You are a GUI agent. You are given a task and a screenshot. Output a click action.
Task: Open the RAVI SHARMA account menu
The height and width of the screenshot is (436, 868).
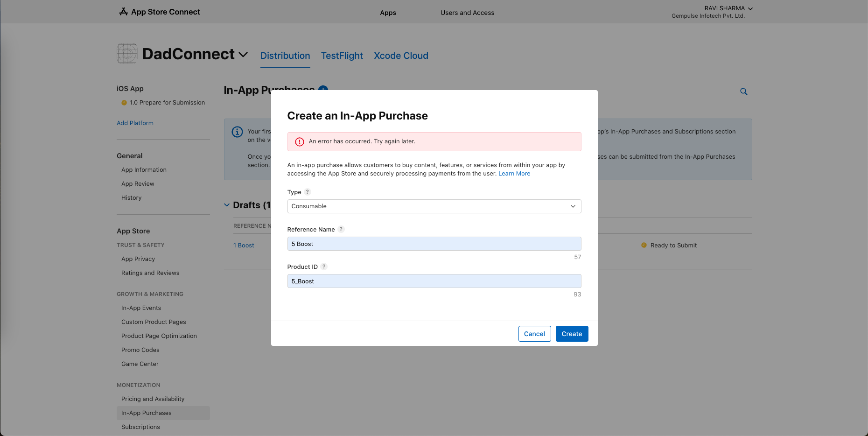click(x=728, y=8)
